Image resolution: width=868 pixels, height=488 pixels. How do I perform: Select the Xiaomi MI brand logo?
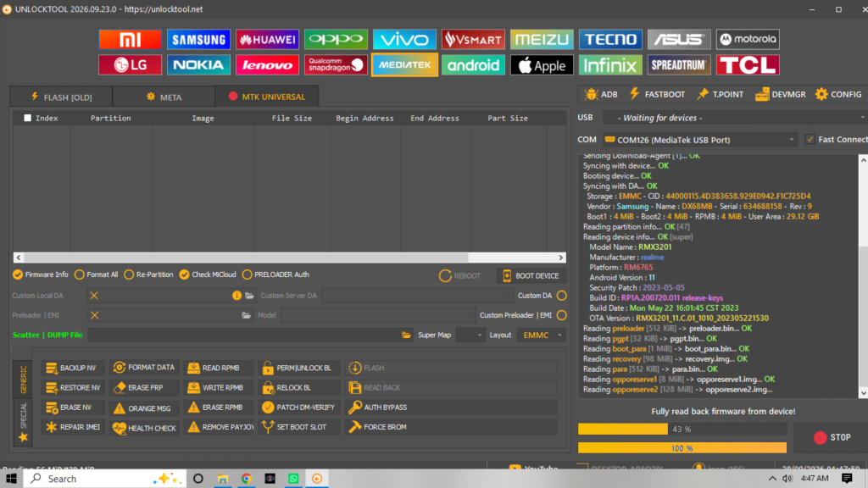(x=130, y=39)
